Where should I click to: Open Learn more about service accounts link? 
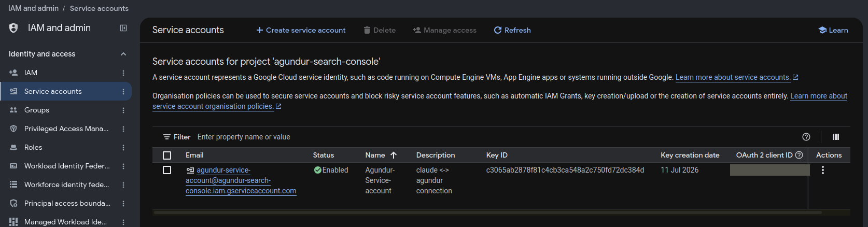737,77
